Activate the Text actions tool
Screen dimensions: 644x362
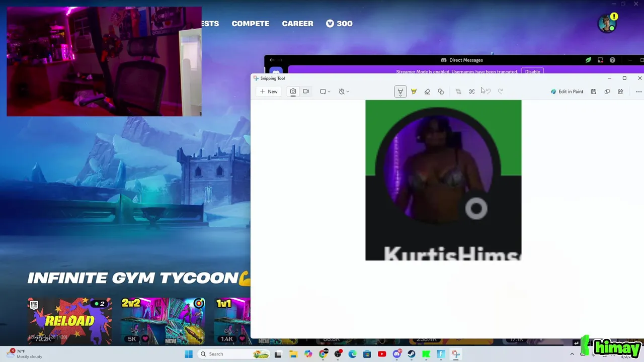click(472, 92)
